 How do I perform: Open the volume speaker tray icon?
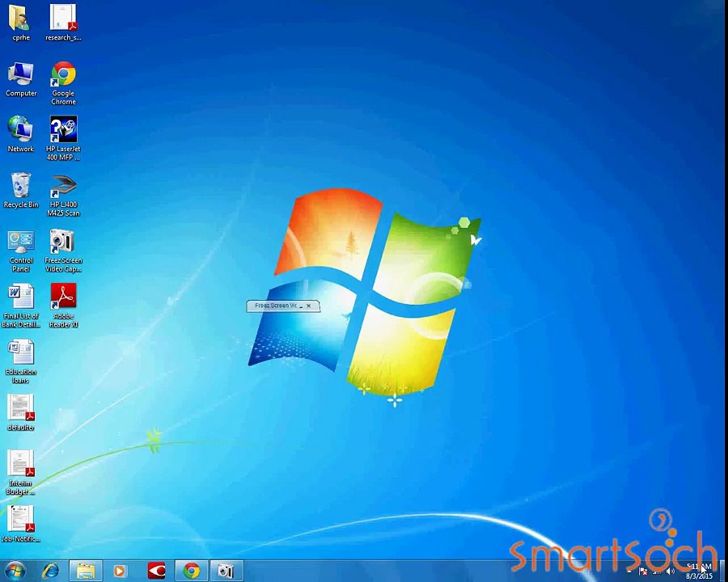[x=670, y=571]
